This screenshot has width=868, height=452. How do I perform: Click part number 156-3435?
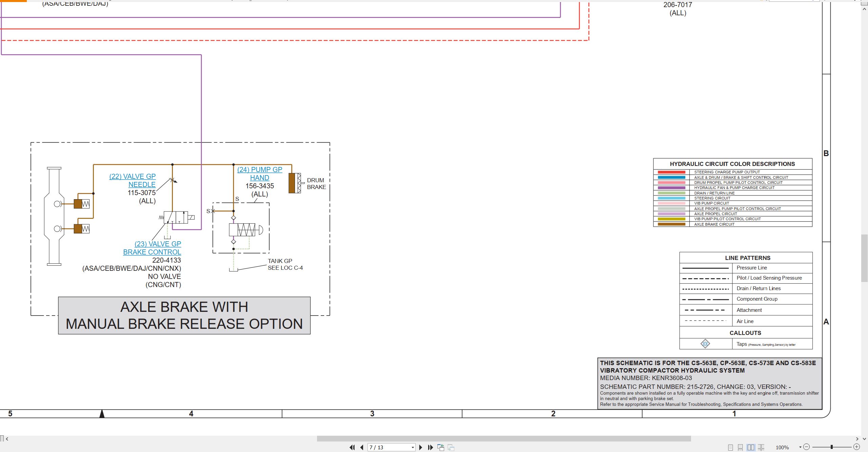coord(260,186)
